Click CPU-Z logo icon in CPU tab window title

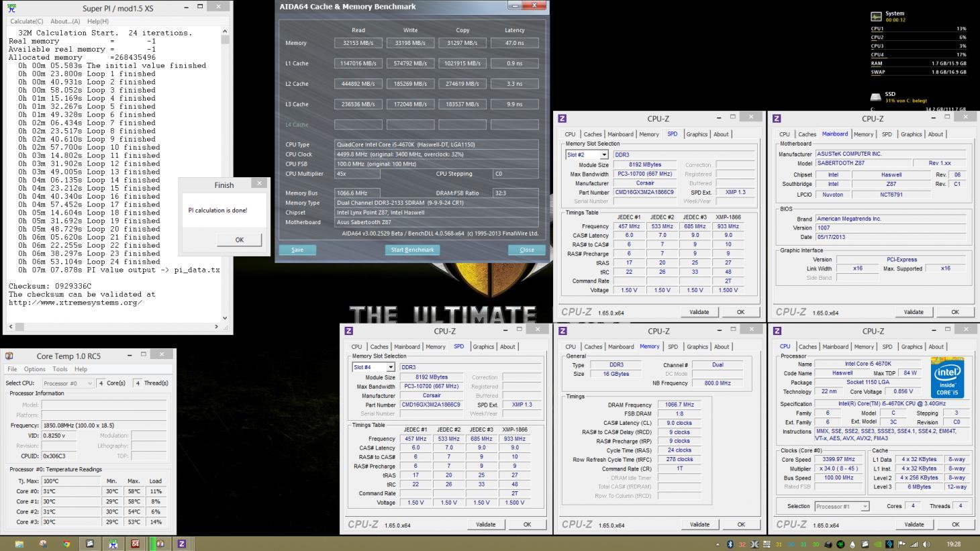777,331
